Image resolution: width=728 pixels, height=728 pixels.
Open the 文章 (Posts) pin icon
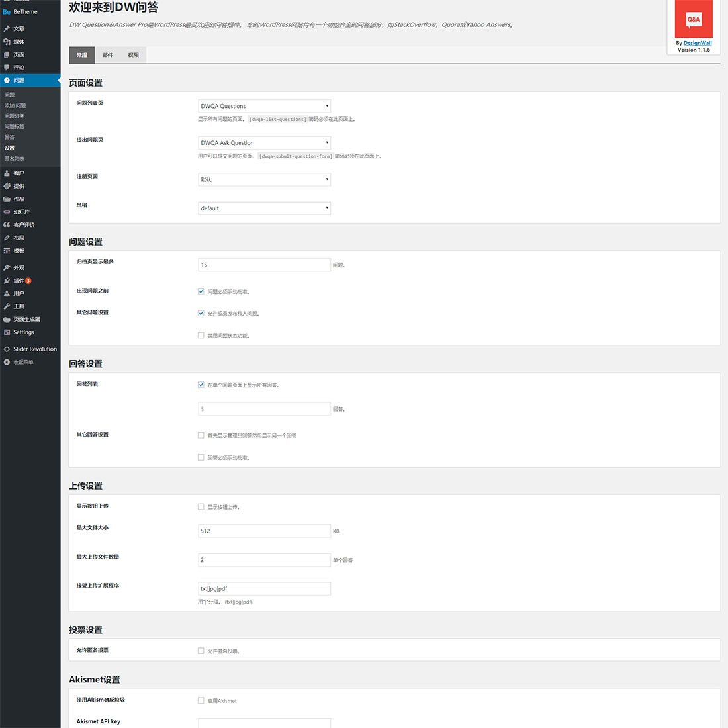click(7, 29)
